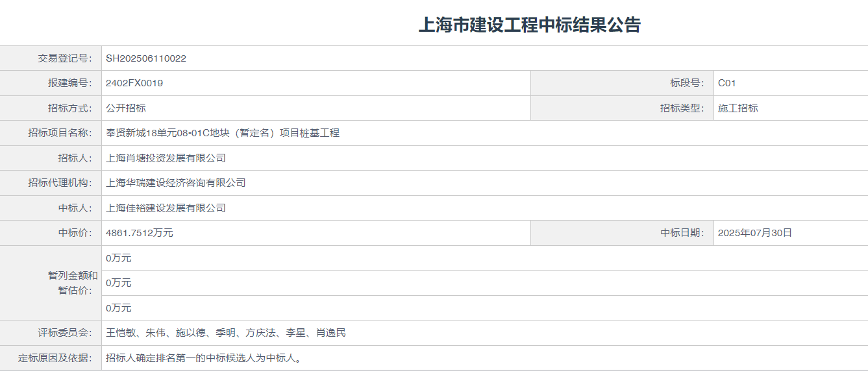The image size is (868, 375).
Task: Click the 招标项目名称 row label
Action: click(60, 133)
